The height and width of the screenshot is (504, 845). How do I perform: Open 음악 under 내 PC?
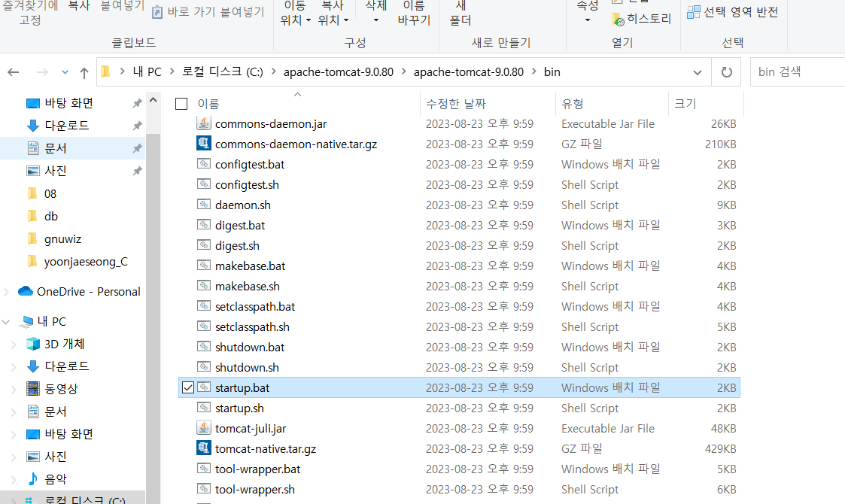point(56,478)
